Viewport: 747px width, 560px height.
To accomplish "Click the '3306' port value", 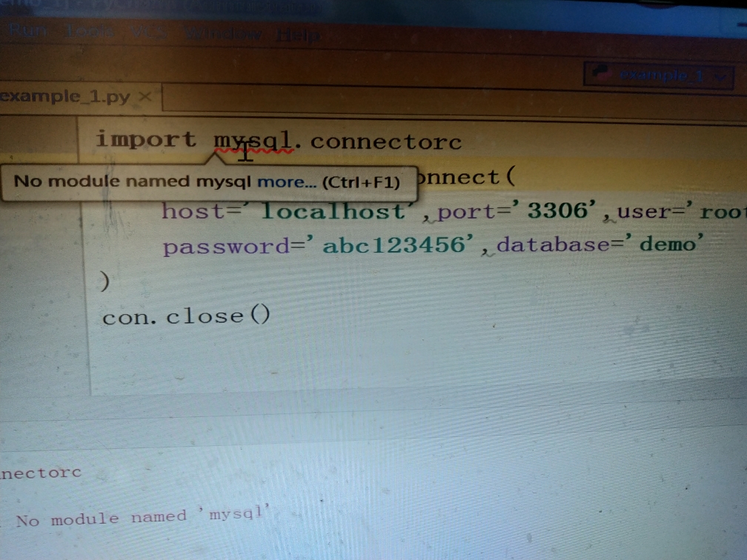I will [557, 210].
